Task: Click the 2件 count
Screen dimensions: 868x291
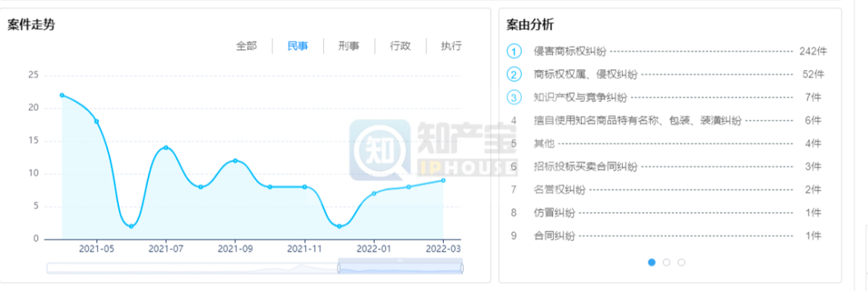Action: point(813,190)
